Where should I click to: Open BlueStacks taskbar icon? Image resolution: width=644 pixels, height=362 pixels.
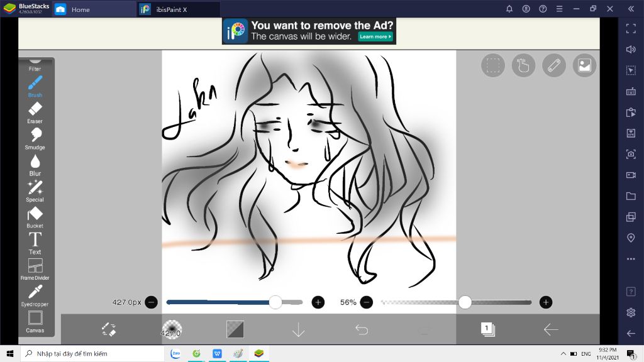(x=258, y=353)
